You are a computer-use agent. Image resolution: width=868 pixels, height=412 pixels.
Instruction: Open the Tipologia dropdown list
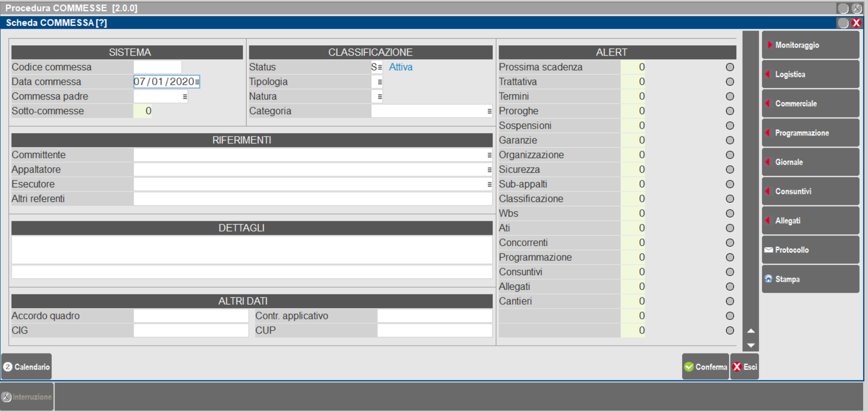coord(379,82)
